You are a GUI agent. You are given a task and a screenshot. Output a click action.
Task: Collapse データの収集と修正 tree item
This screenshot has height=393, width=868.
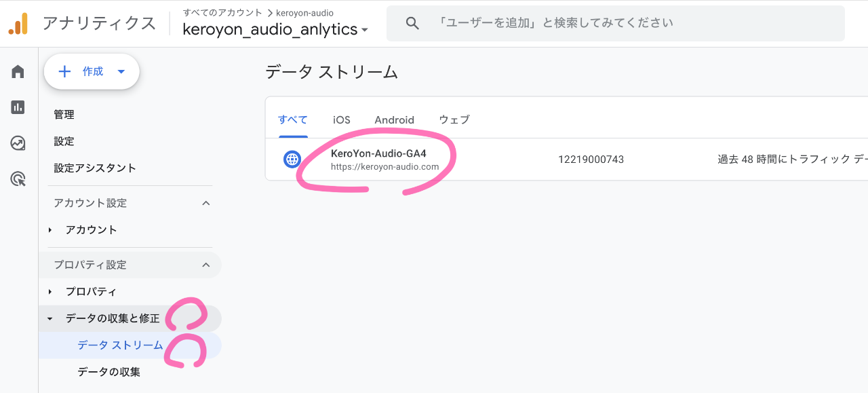[50, 318]
